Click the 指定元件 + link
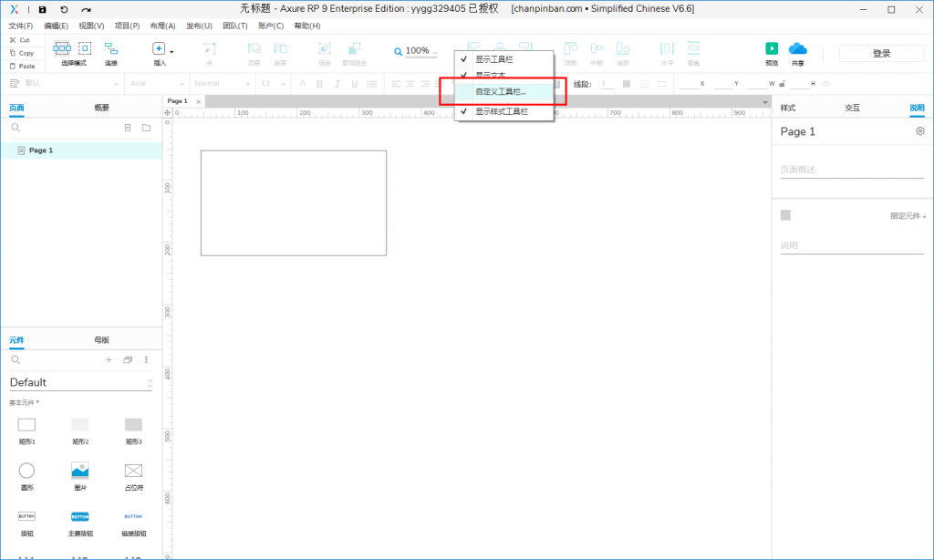The image size is (934, 560). (x=908, y=216)
